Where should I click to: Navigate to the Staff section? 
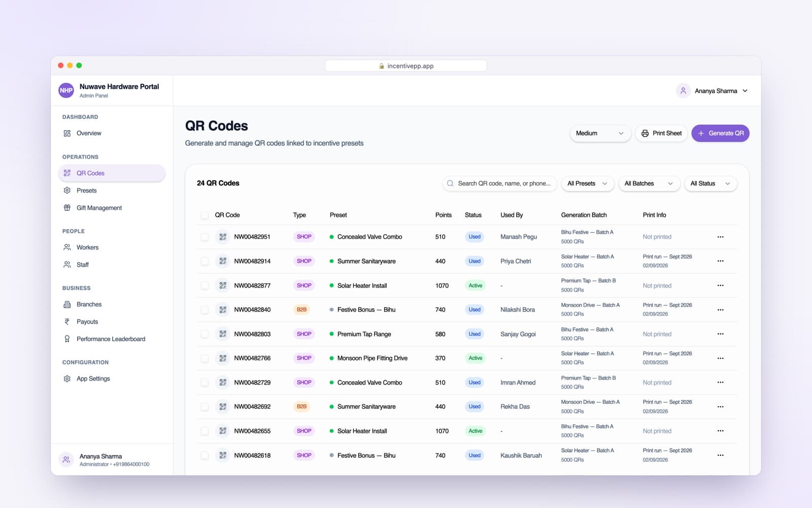coord(112,265)
